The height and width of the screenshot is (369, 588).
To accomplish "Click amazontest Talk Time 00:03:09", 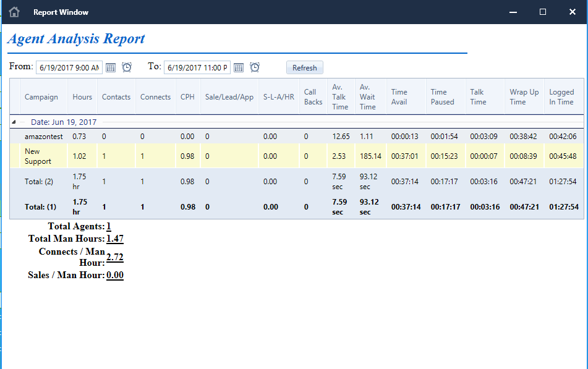I will point(484,137).
